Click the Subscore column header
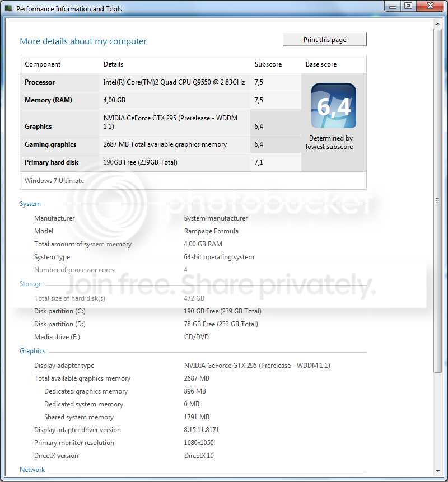This screenshot has width=448, height=482. 268,64
